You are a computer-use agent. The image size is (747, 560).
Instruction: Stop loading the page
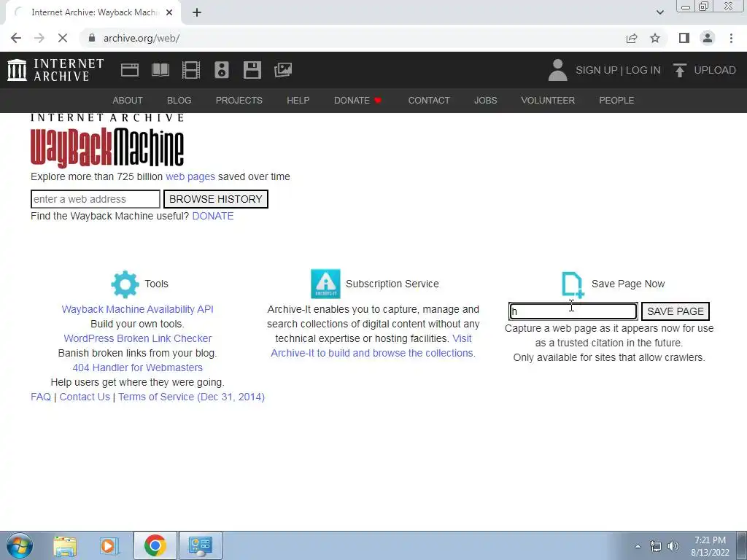63,38
